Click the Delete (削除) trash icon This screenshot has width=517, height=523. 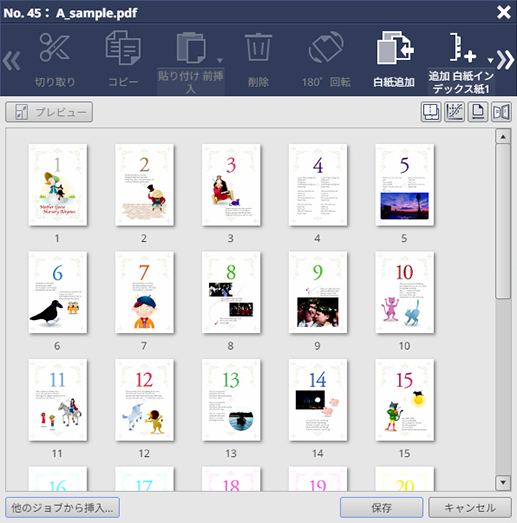coord(258,47)
